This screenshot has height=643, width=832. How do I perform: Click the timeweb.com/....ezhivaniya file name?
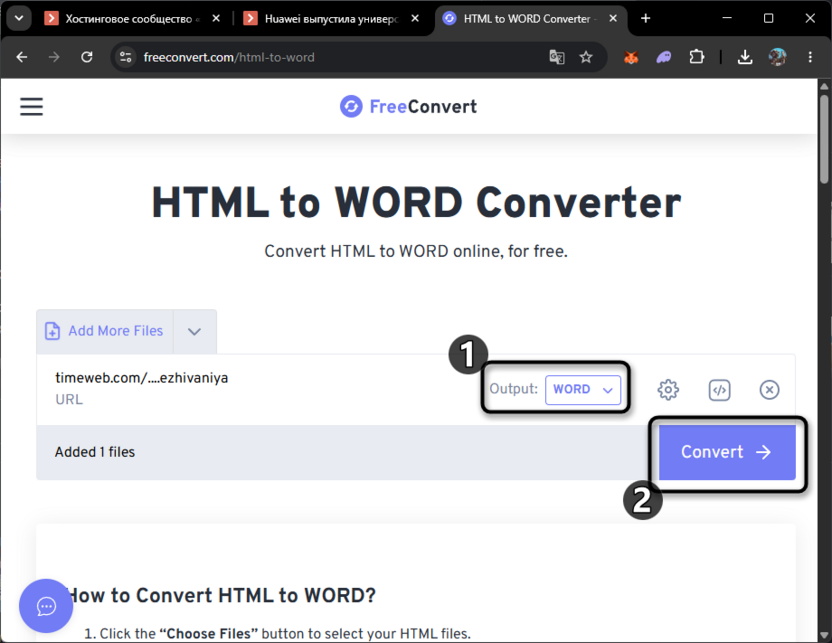(142, 378)
